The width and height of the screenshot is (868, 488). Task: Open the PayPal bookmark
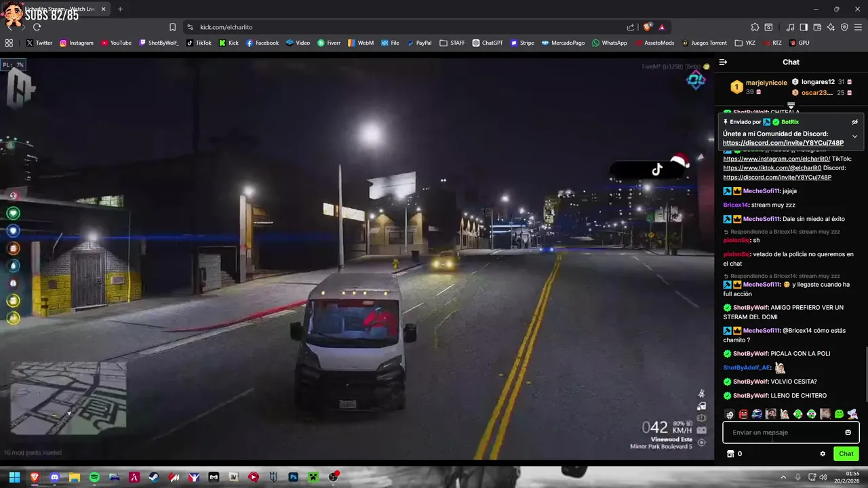coord(418,43)
